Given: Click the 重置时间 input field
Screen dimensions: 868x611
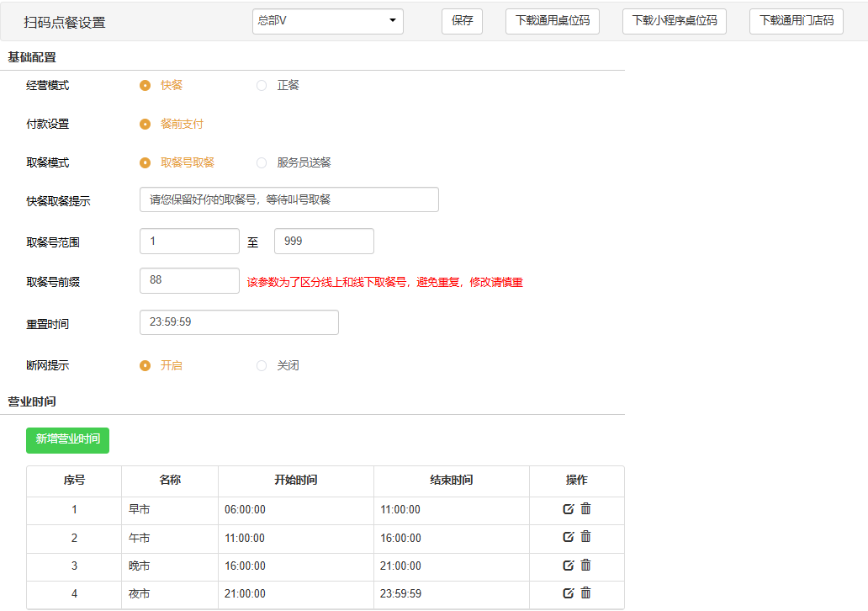Looking at the screenshot, I should 239,322.
